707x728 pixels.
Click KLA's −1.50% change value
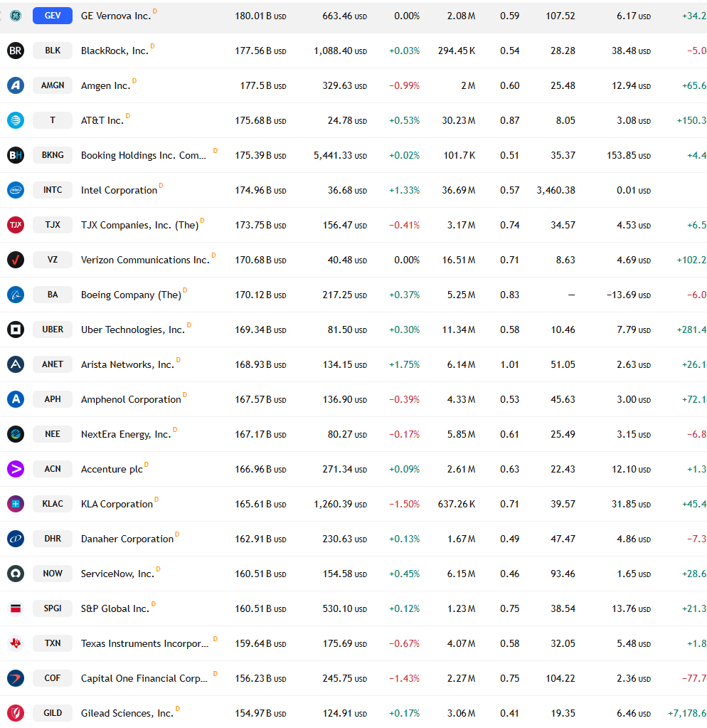404,505
